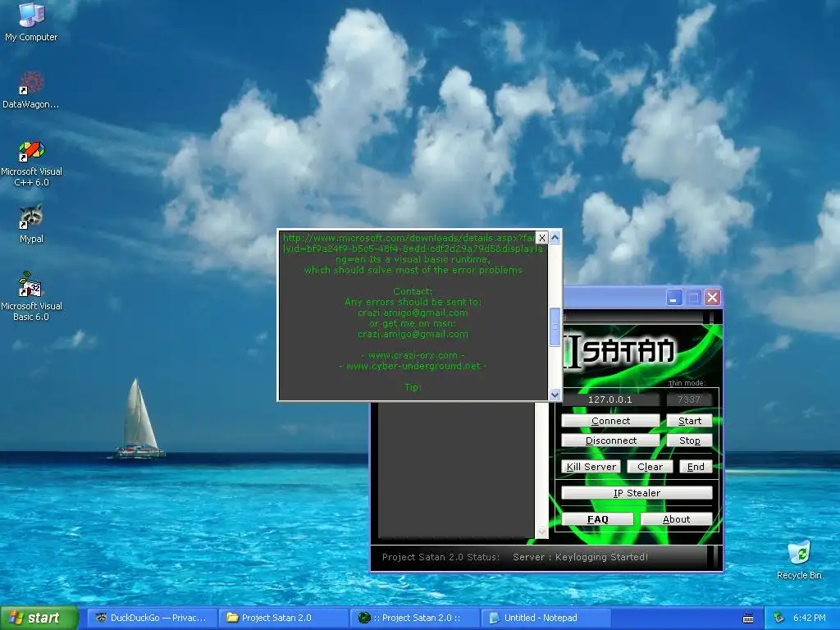Select the Recycle Bin icon
Image resolution: width=840 pixels, height=630 pixels.
click(799, 560)
